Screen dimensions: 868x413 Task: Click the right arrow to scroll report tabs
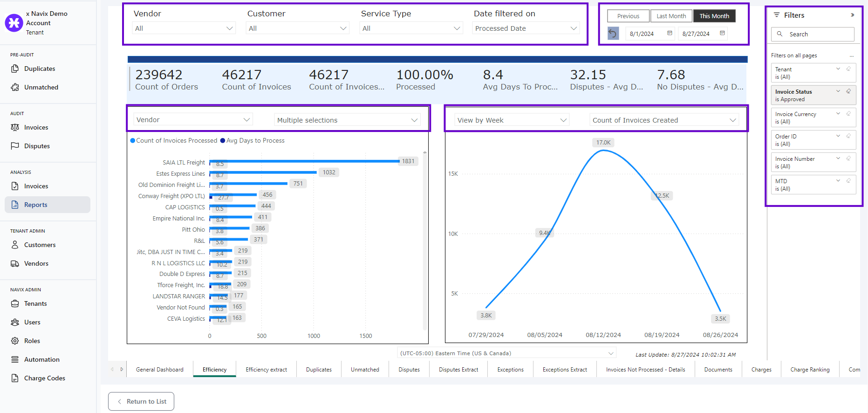click(x=122, y=369)
